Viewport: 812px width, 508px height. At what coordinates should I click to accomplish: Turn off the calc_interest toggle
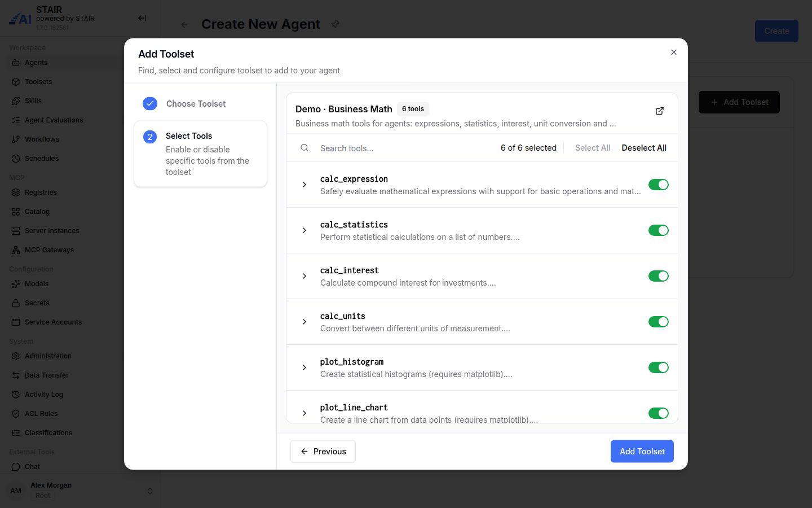click(x=659, y=276)
